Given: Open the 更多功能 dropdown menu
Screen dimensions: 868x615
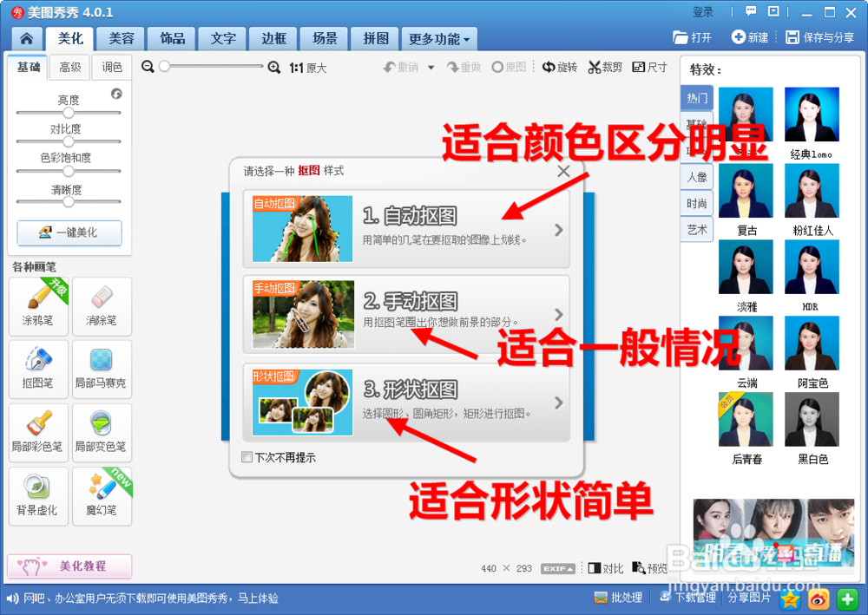Looking at the screenshot, I should pyautogui.click(x=439, y=39).
